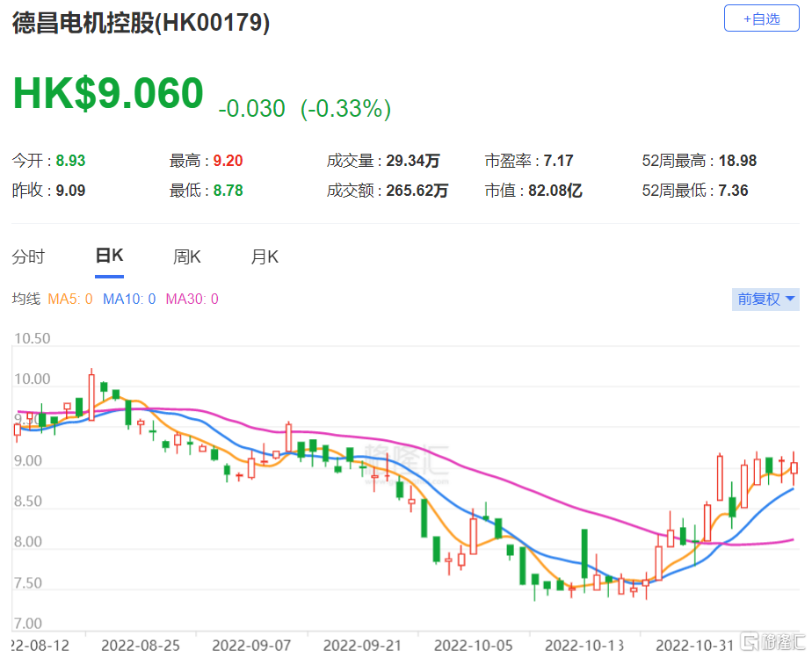Viewport: 812px width, 657px height.
Task: Expand the 前复权 adjustment dropdown
Action: click(x=765, y=300)
